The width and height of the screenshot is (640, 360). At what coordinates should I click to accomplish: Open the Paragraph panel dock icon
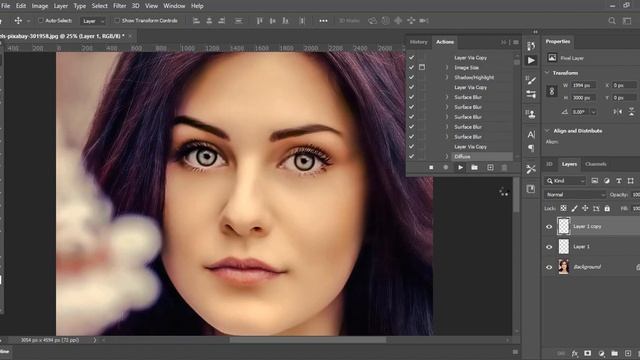click(531, 148)
